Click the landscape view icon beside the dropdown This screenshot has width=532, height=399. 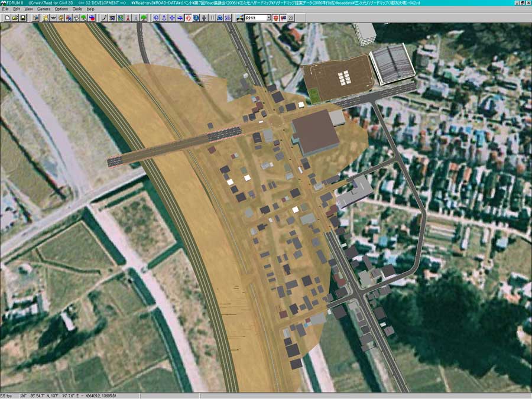coord(240,18)
